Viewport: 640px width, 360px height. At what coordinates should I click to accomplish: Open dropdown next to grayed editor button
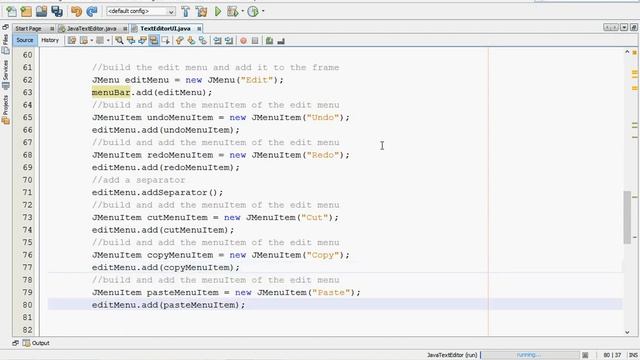[x=108, y=40]
